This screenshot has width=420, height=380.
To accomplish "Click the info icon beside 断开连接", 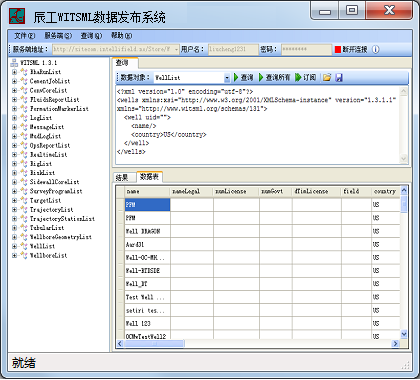I will [x=375, y=49].
